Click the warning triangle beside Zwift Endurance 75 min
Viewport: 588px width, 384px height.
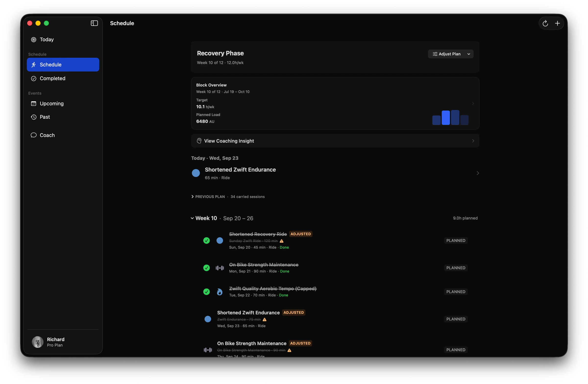[x=264, y=320]
